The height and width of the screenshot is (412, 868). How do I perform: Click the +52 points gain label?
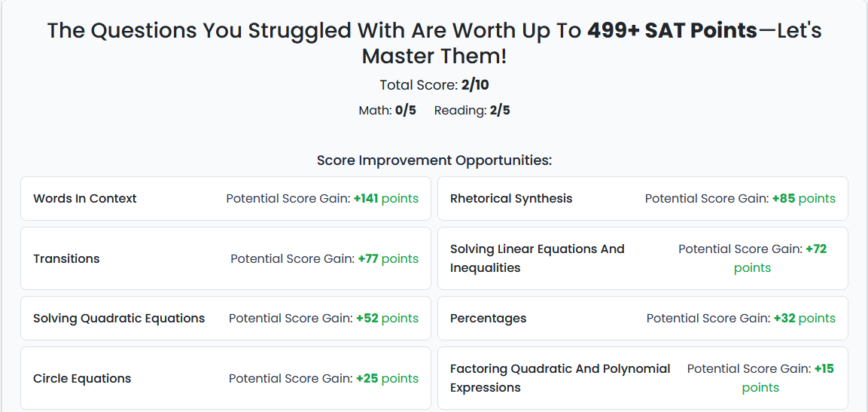(388, 319)
